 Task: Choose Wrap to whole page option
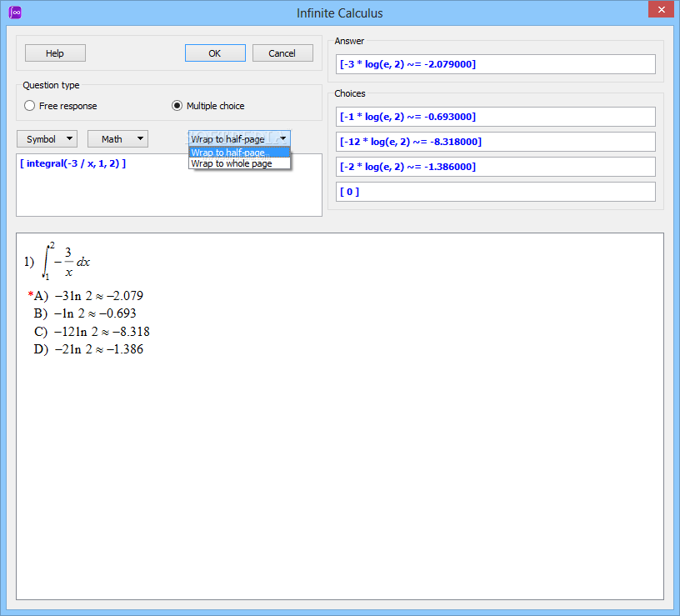coord(239,163)
